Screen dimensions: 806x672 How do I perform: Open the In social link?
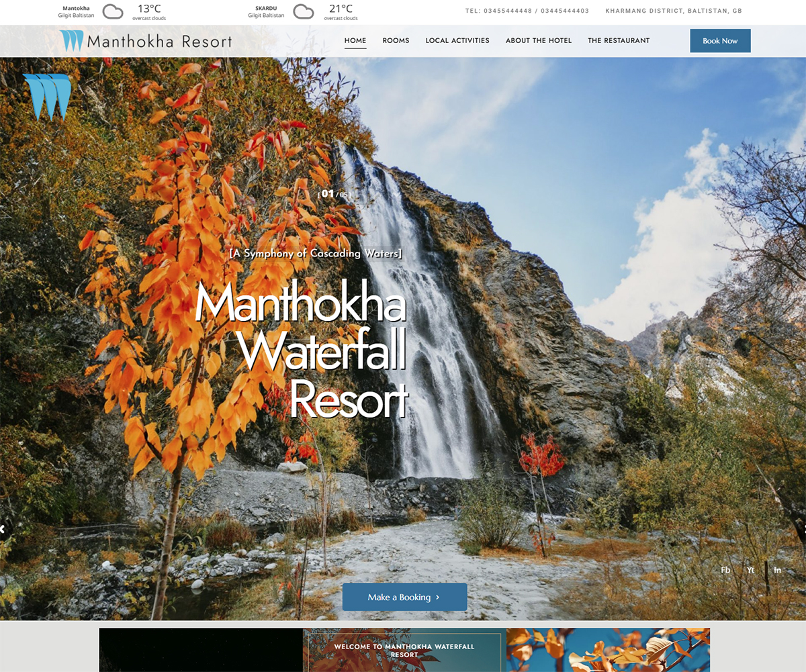[777, 570]
